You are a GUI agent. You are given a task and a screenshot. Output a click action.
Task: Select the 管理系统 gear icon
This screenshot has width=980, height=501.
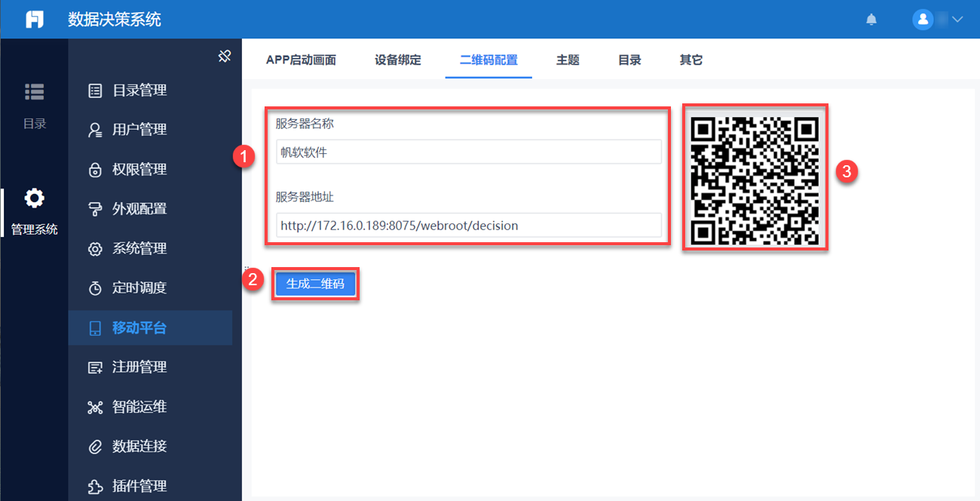pos(35,198)
